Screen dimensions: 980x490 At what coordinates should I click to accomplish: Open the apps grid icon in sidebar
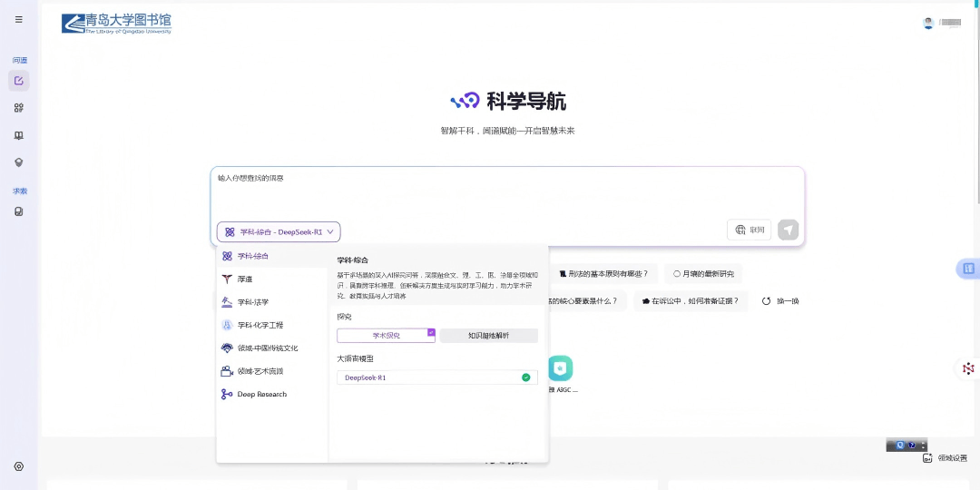tap(19, 108)
